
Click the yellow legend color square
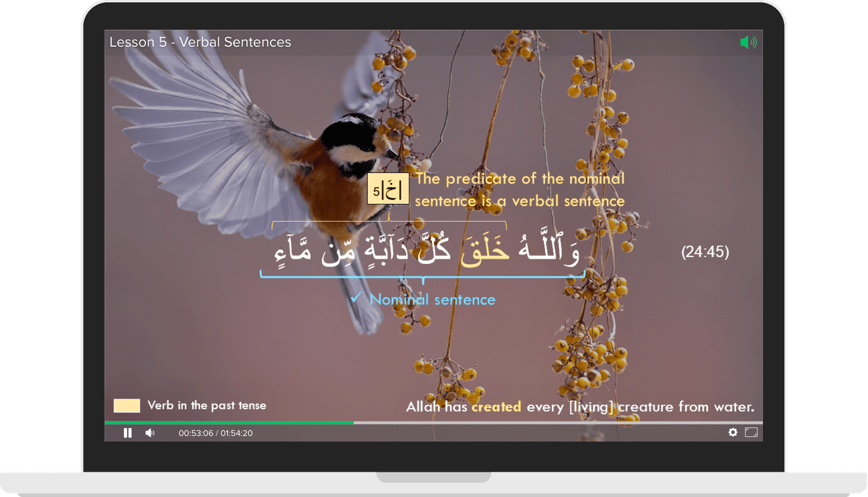[127, 405]
